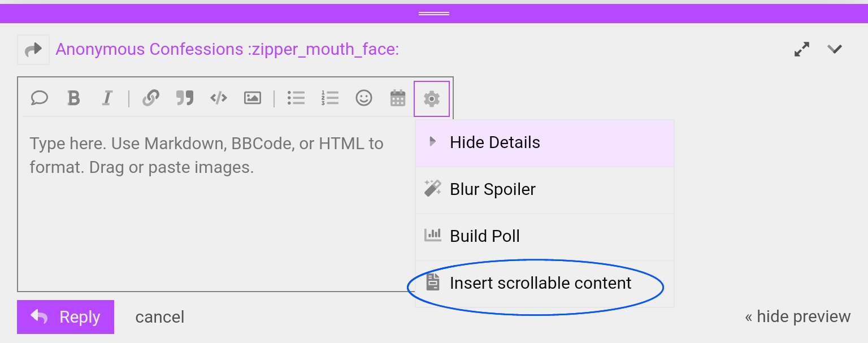This screenshot has height=343, width=868.
Task: Insert a numbered list
Action: click(329, 98)
